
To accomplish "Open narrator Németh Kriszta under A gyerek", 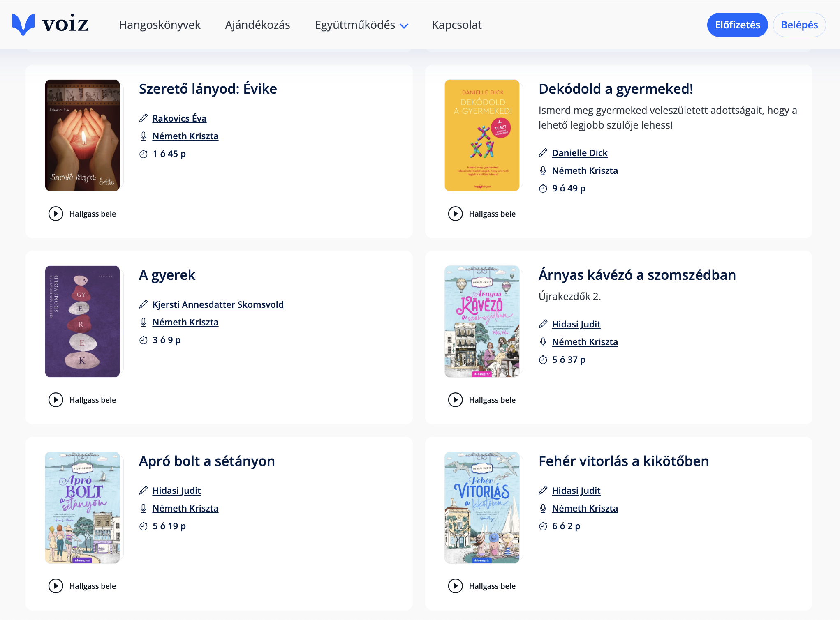I will click(185, 322).
